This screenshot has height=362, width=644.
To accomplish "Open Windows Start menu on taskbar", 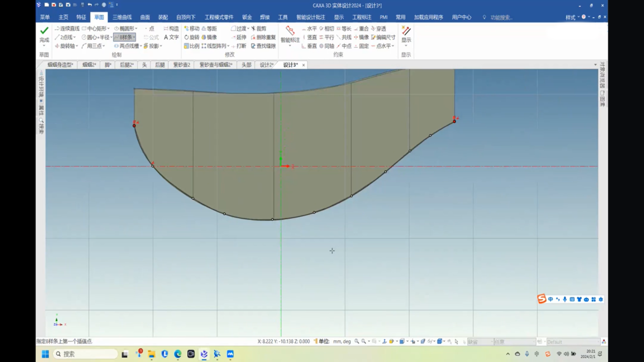I will pos(45,354).
